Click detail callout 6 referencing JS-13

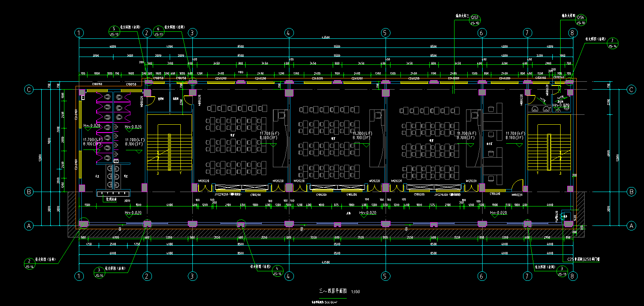(x=159, y=31)
